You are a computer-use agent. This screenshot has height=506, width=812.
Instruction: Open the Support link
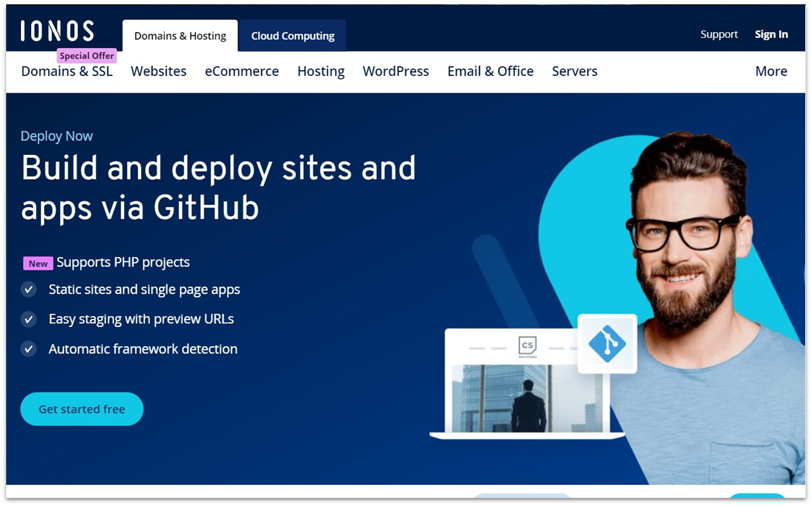tap(719, 34)
